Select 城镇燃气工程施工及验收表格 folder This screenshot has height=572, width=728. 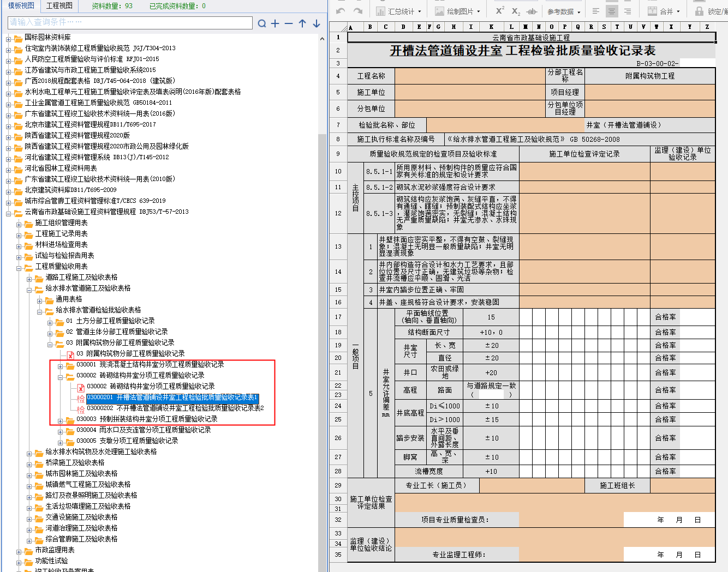(x=88, y=484)
